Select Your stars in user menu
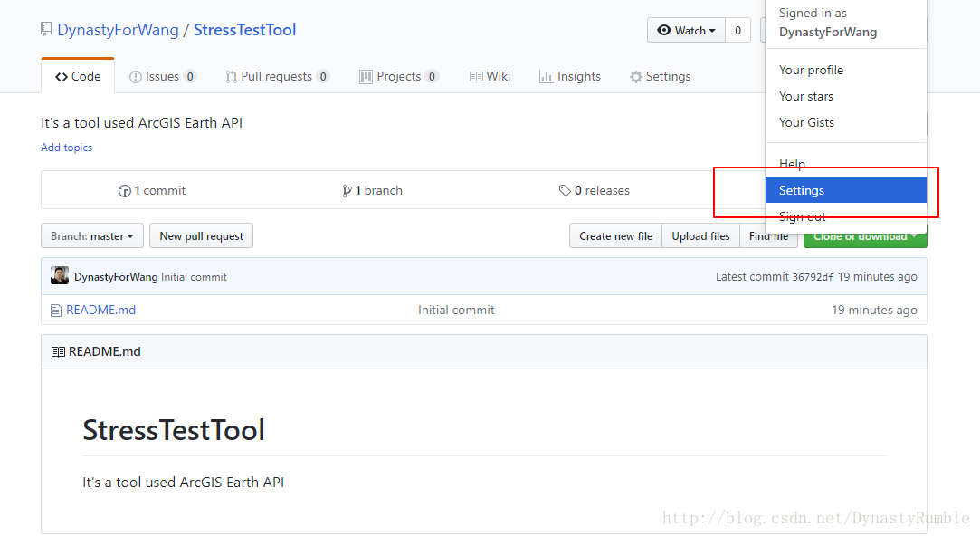 pyautogui.click(x=805, y=96)
